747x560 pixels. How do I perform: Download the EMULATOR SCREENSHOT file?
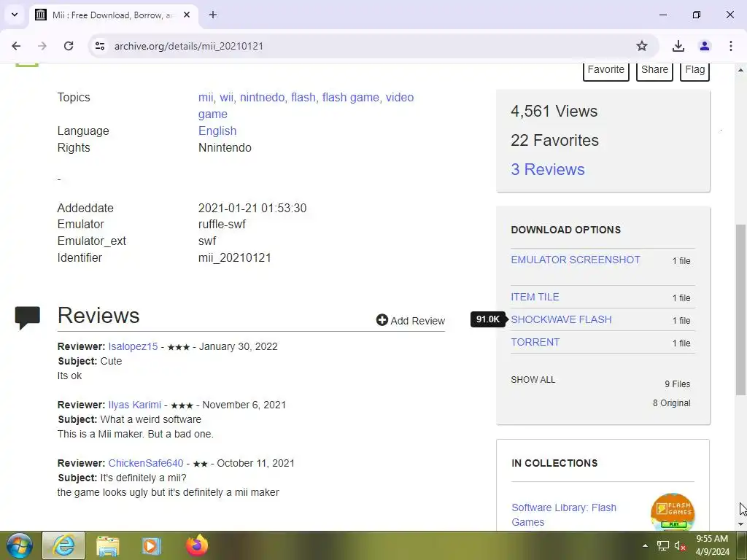coord(576,260)
